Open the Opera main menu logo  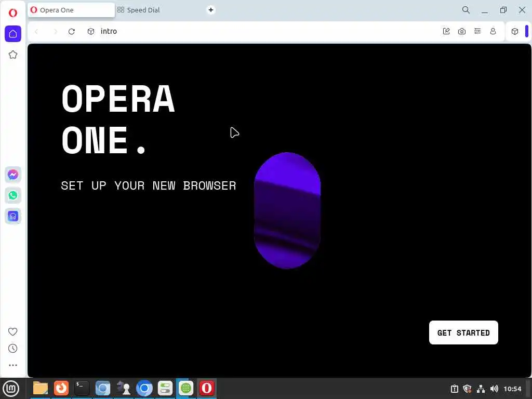[x=13, y=13]
